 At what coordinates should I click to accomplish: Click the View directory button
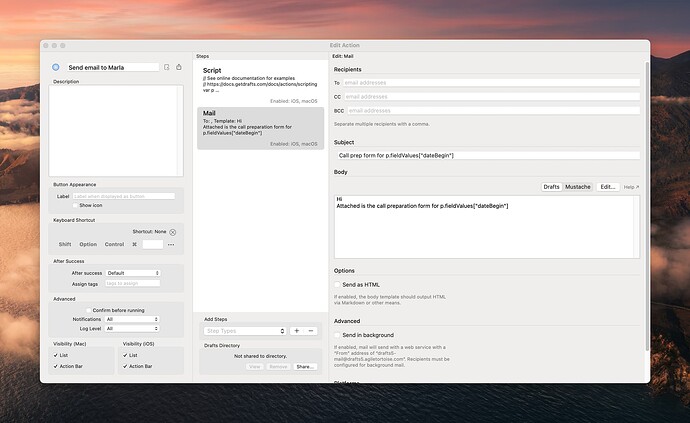[255, 367]
